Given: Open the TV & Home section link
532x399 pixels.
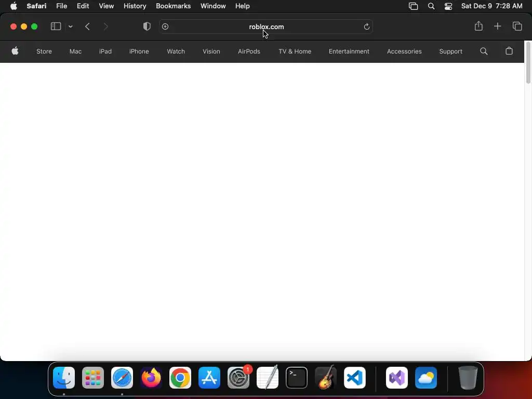Looking at the screenshot, I should (x=295, y=51).
